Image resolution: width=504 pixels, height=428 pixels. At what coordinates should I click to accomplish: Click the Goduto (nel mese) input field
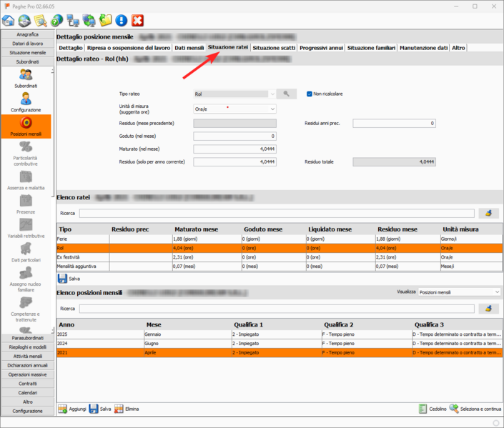pos(234,136)
